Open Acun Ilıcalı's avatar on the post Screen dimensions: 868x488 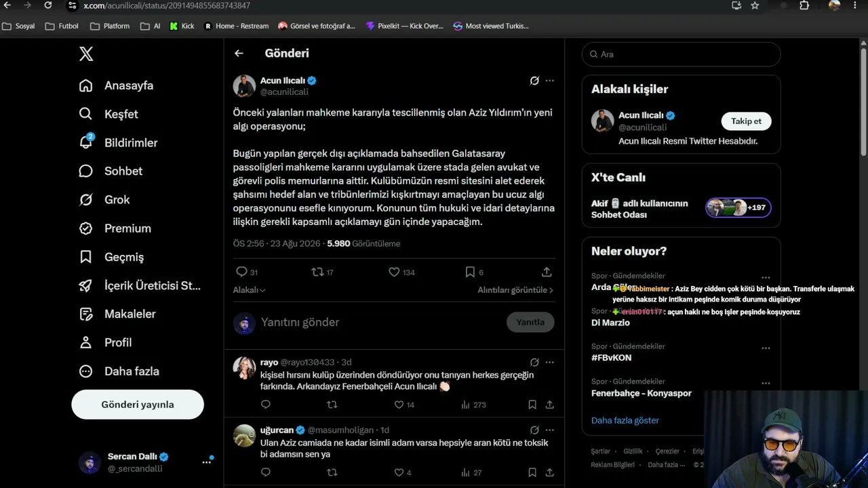pos(244,86)
